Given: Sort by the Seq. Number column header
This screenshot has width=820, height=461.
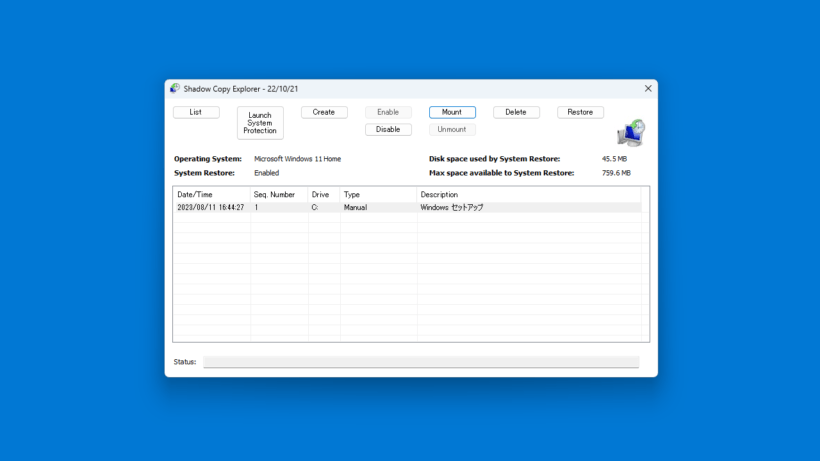Looking at the screenshot, I should point(279,194).
